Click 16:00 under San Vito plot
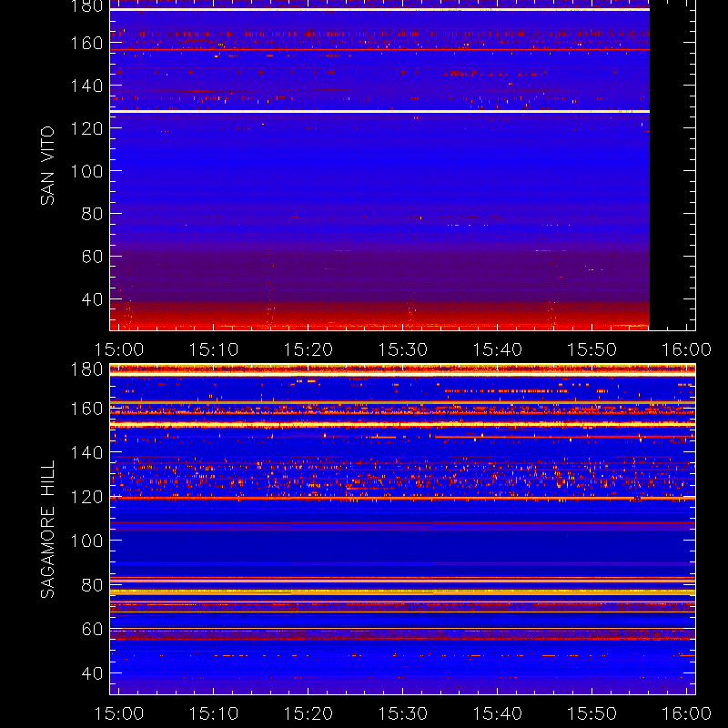Viewport: 728px width, 728px height. [x=686, y=349]
